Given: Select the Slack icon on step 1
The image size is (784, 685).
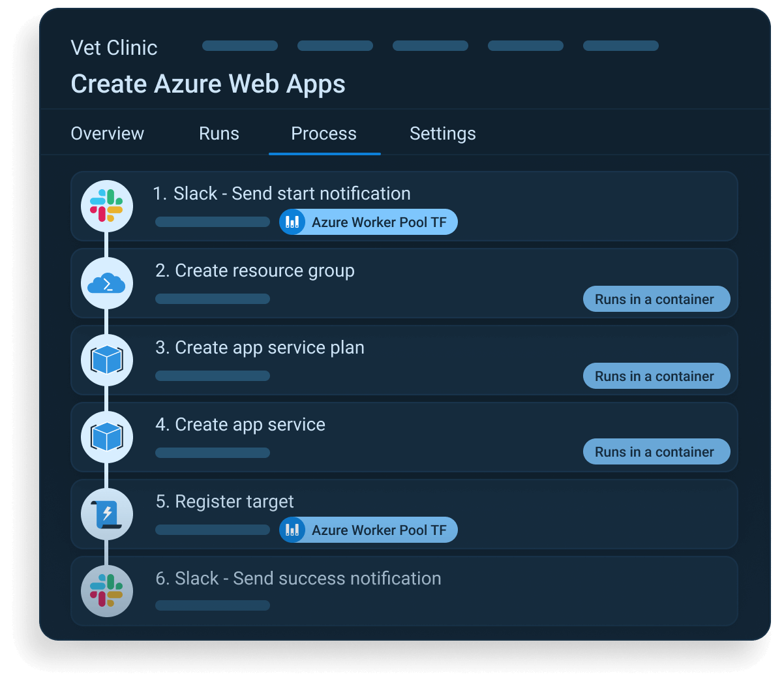Looking at the screenshot, I should click(106, 206).
